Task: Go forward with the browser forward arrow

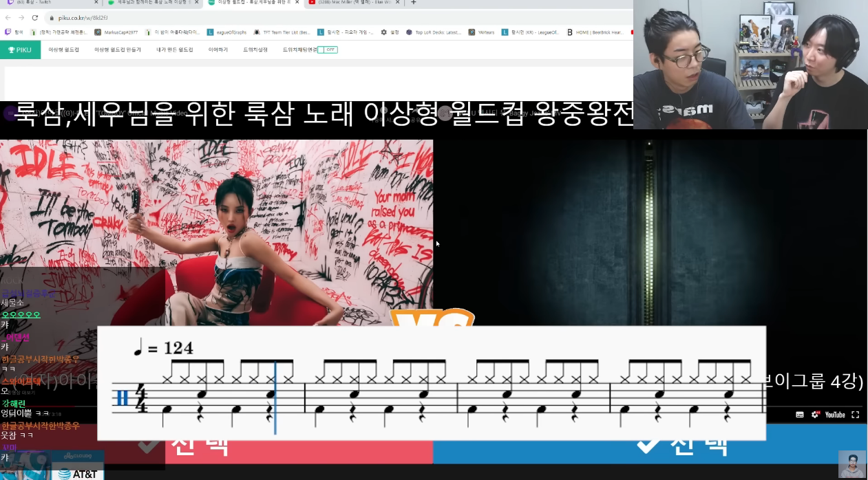Action: point(21,18)
